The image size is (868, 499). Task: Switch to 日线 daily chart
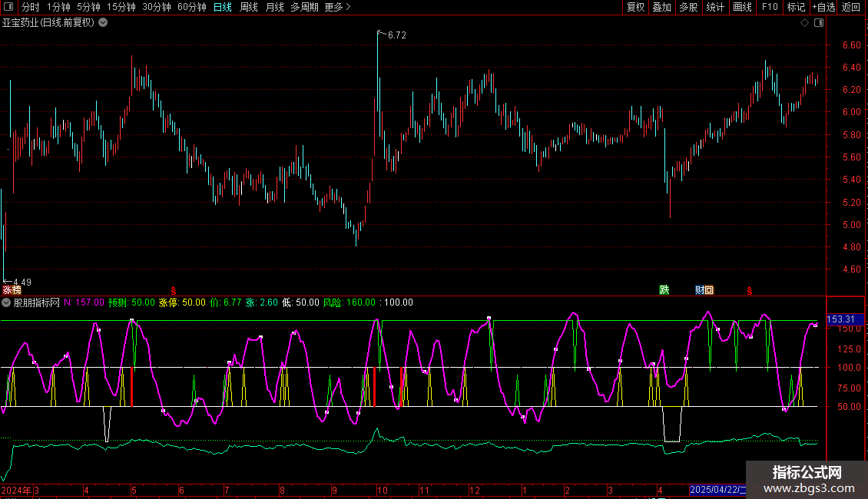point(223,7)
